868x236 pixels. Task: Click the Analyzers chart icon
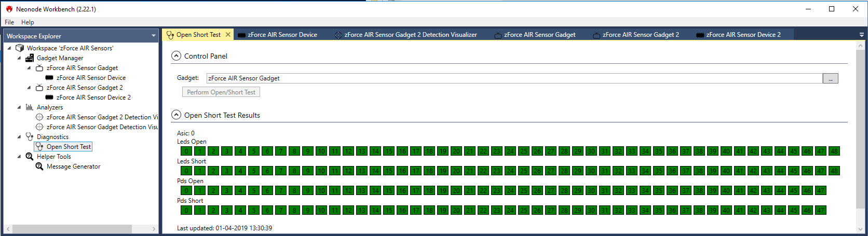[x=30, y=107]
